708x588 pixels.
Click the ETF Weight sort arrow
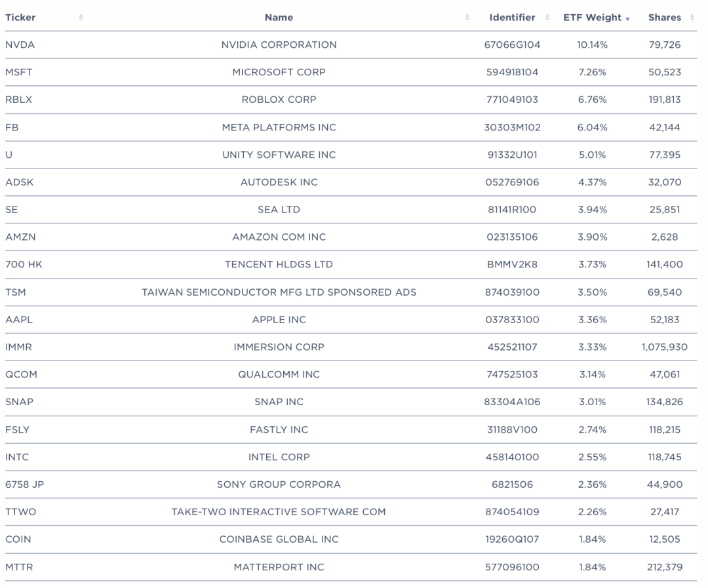(628, 18)
